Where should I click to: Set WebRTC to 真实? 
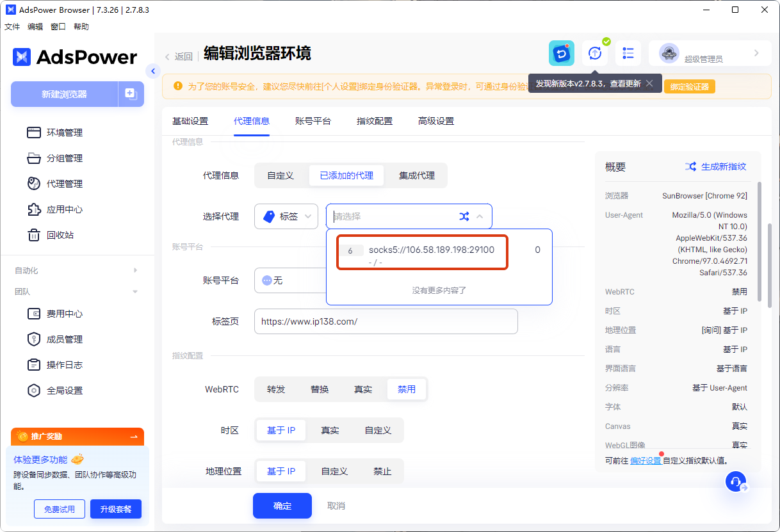(363, 389)
